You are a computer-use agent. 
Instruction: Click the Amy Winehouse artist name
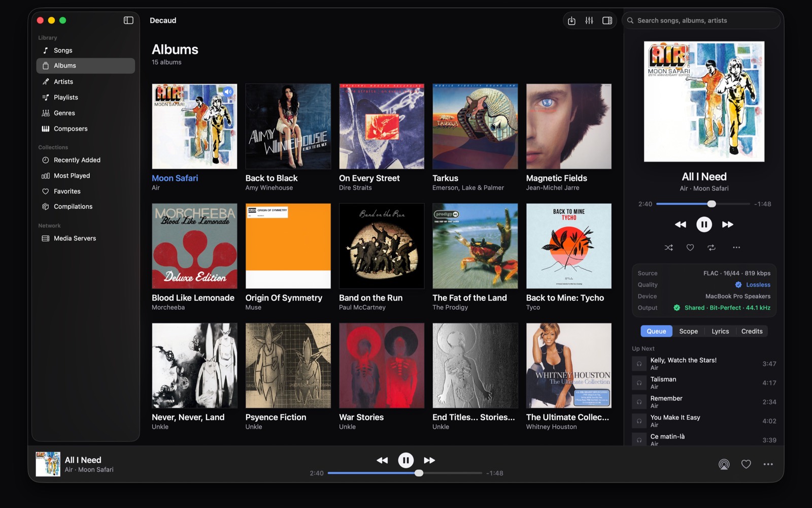tap(269, 188)
